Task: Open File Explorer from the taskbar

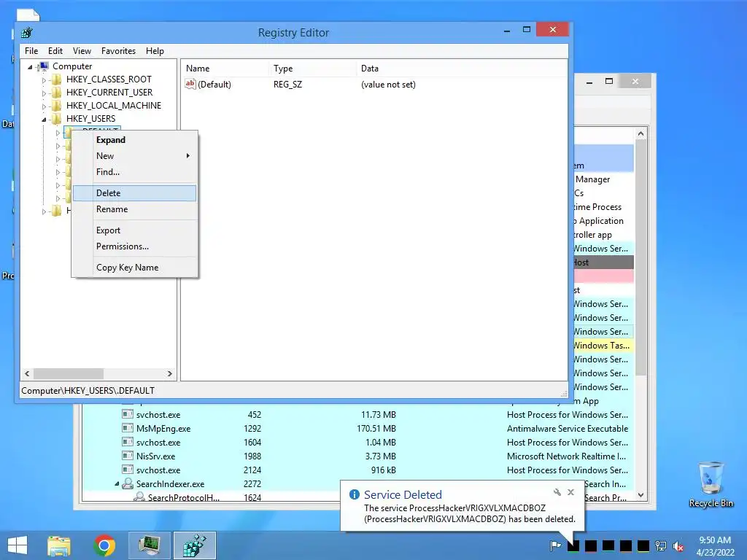Action: click(59, 545)
